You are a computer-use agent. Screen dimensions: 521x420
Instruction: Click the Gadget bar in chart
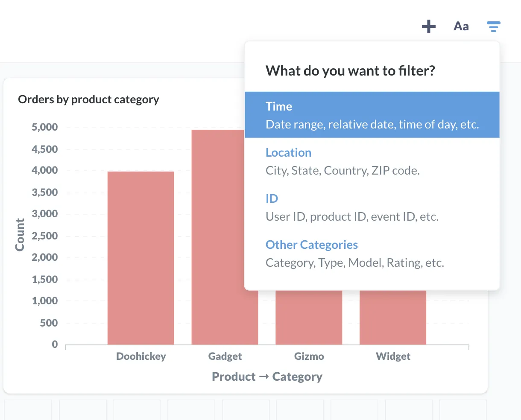(218, 237)
